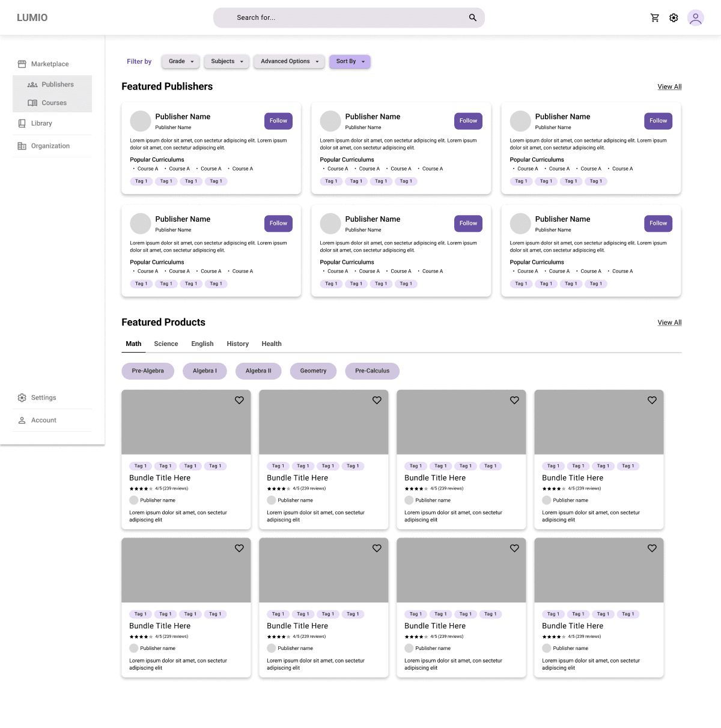Viewport: 721px width, 728px height.
Task: Open the Subjects filter dropdown
Action: coord(227,61)
